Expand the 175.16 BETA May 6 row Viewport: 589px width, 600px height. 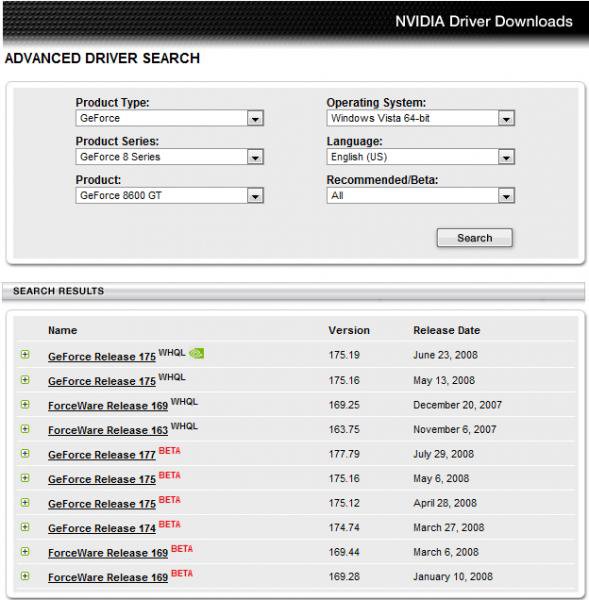25,478
